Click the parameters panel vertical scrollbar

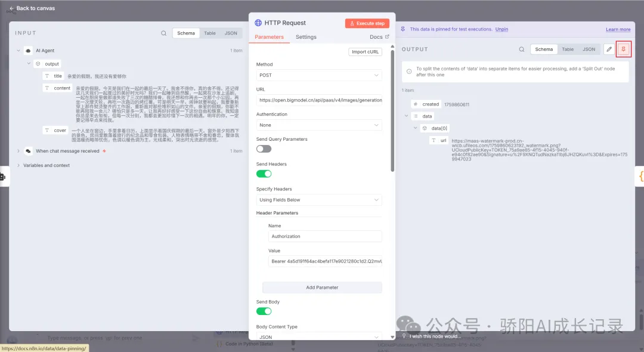coord(392,111)
